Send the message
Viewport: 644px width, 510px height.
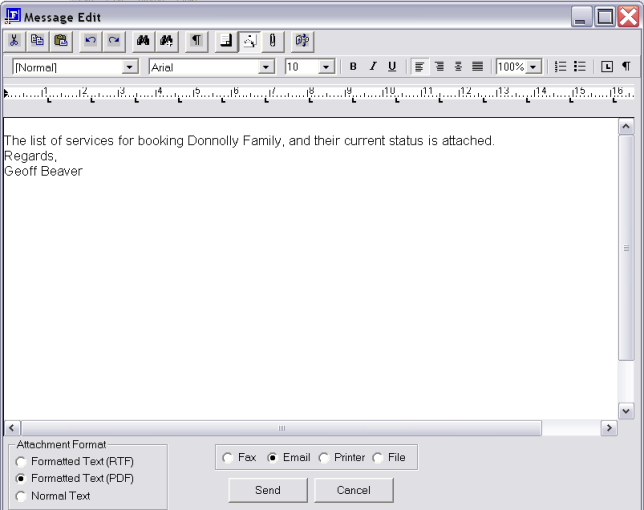point(268,490)
